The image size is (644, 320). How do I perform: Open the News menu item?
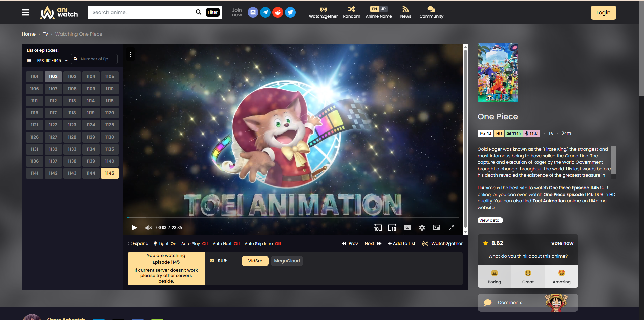(x=405, y=12)
